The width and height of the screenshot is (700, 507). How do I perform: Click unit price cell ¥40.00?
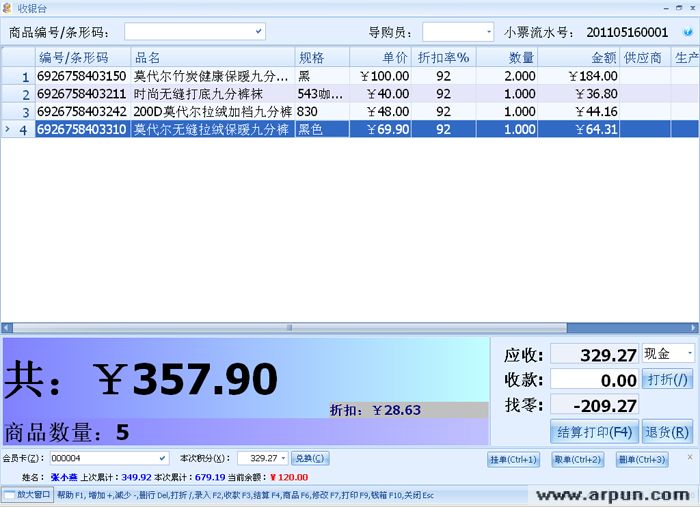380,94
